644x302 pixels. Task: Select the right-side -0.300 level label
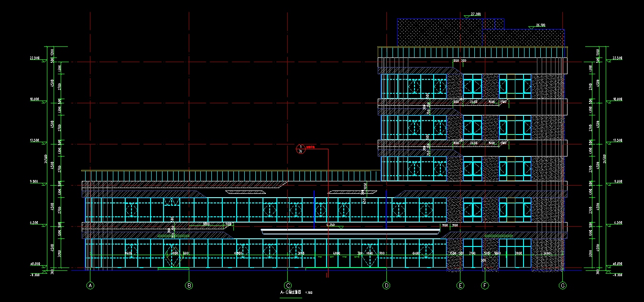pyautogui.click(x=617, y=275)
